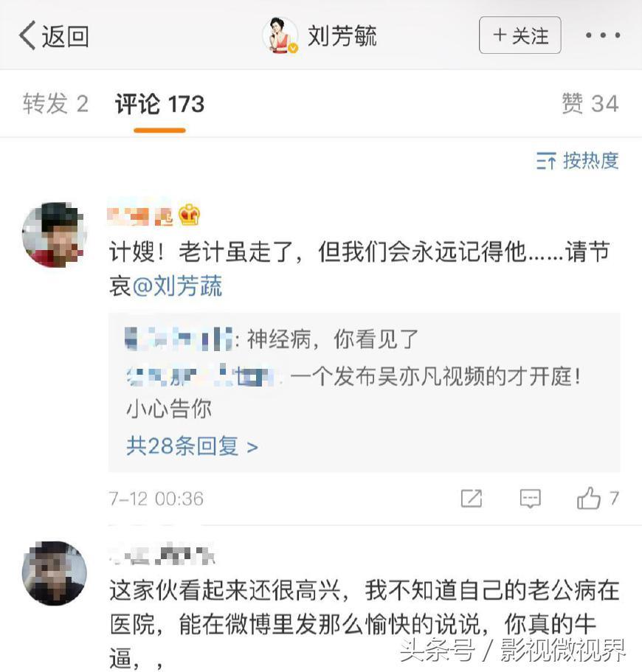Open the profile avatar in header
Viewport: 642px width, 672px height.
point(280,35)
